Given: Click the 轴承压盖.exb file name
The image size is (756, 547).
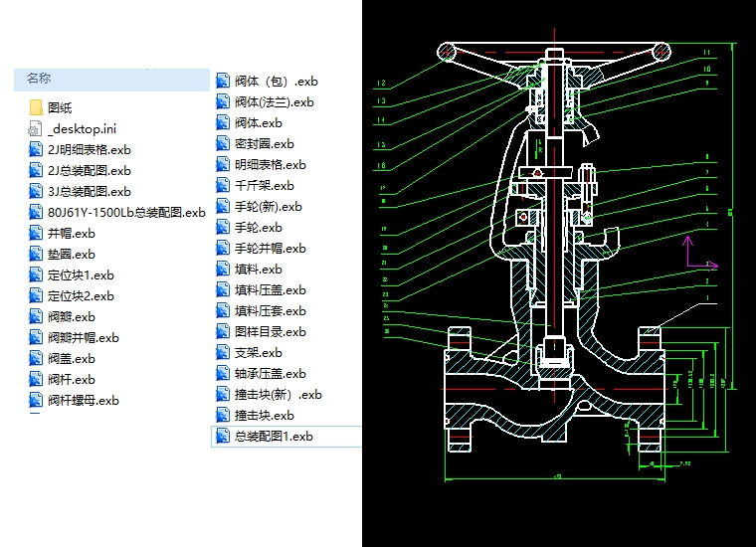Looking at the screenshot, I should click(270, 374).
